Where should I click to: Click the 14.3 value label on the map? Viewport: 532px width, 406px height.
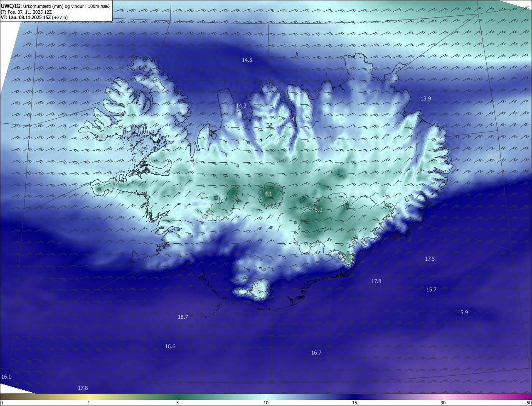tap(241, 106)
